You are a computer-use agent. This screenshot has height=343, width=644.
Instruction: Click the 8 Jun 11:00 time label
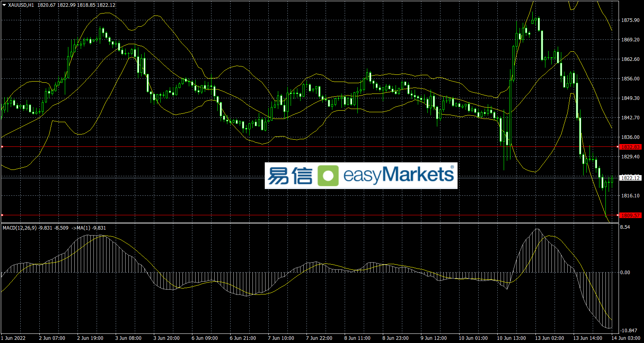click(x=357, y=338)
